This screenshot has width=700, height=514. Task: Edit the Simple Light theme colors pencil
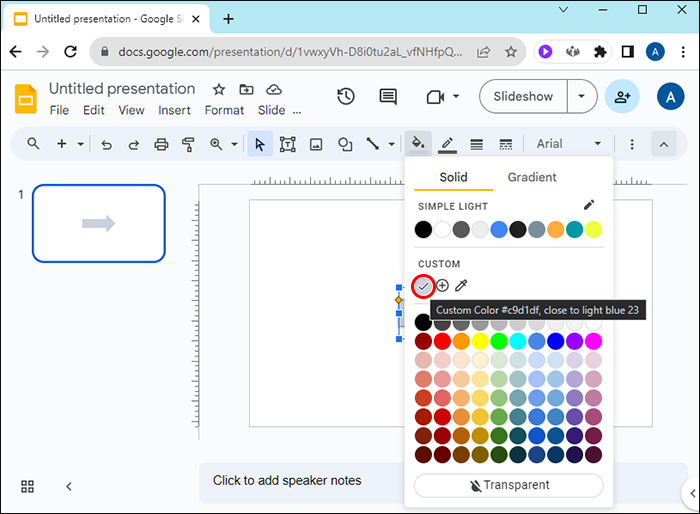(x=589, y=205)
